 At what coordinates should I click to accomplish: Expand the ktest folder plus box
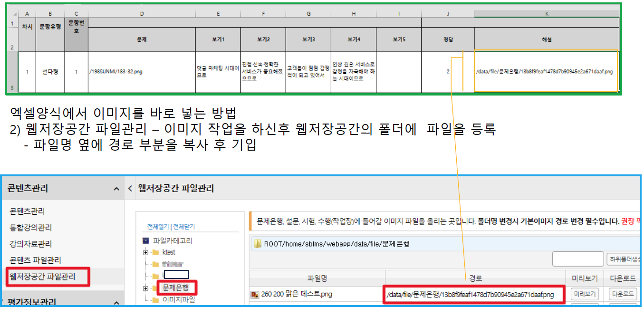tap(145, 252)
